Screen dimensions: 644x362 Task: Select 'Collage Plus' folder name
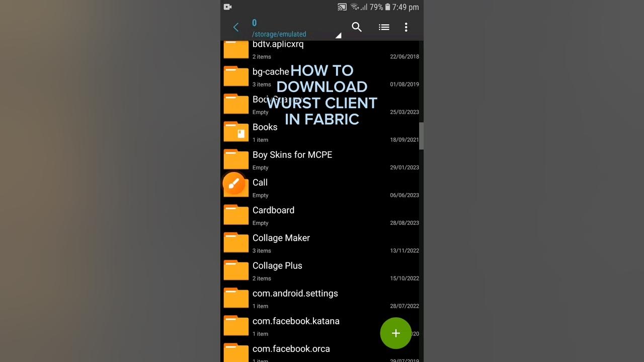tap(277, 265)
